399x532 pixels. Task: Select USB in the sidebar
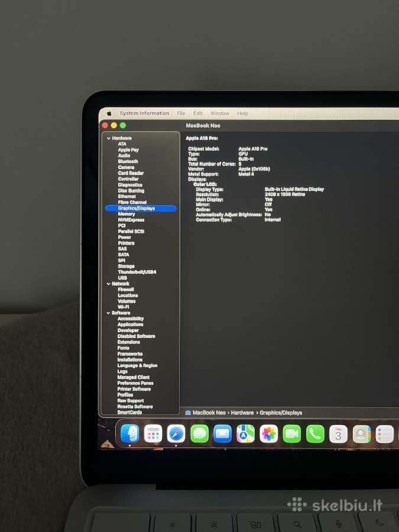(x=122, y=278)
